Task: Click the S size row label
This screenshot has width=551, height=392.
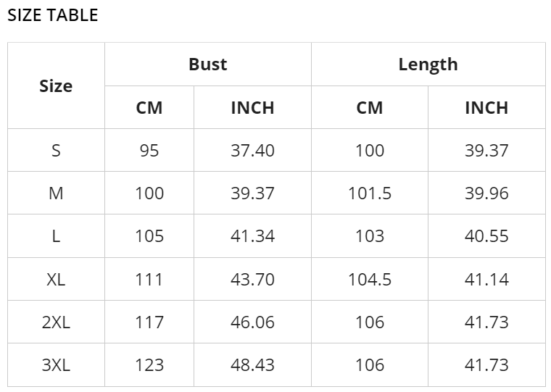Action: [56, 151]
